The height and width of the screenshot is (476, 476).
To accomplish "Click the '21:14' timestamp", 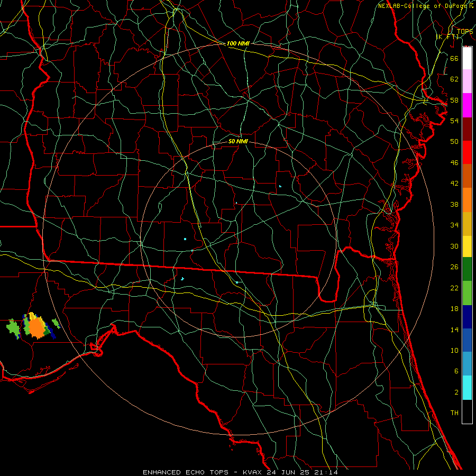I will [327, 472].
